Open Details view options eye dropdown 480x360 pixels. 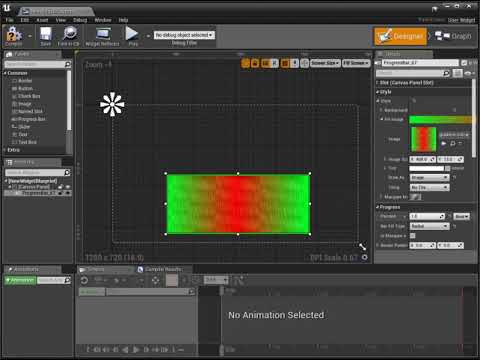click(x=469, y=73)
